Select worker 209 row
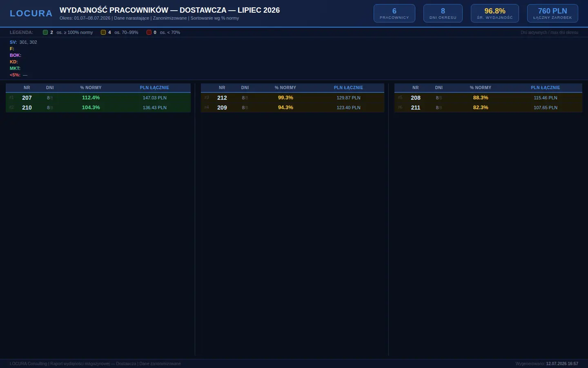This screenshot has width=588, height=368. pyautogui.click(x=292, y=108)
